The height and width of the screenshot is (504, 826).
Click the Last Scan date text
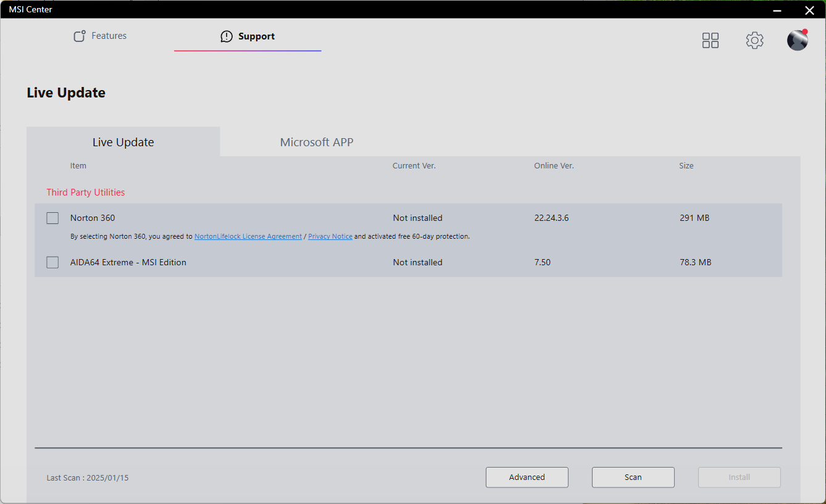88,477
